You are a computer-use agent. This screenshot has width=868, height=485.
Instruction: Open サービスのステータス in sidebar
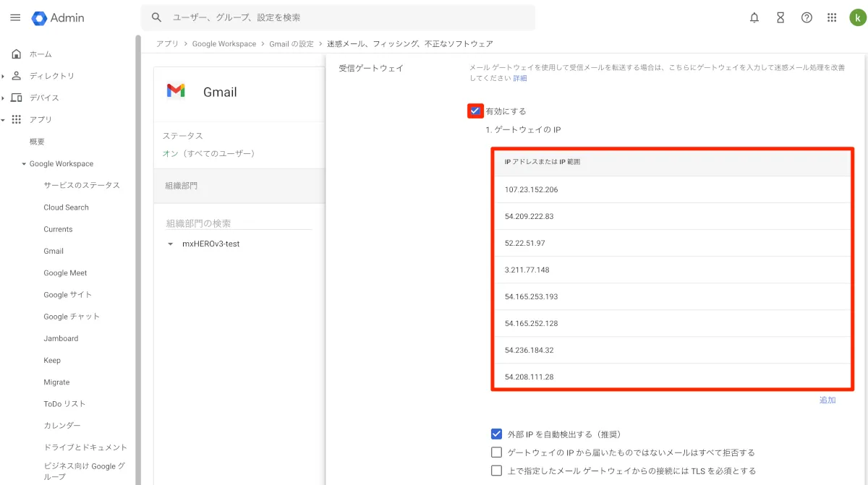click(82, 185)
